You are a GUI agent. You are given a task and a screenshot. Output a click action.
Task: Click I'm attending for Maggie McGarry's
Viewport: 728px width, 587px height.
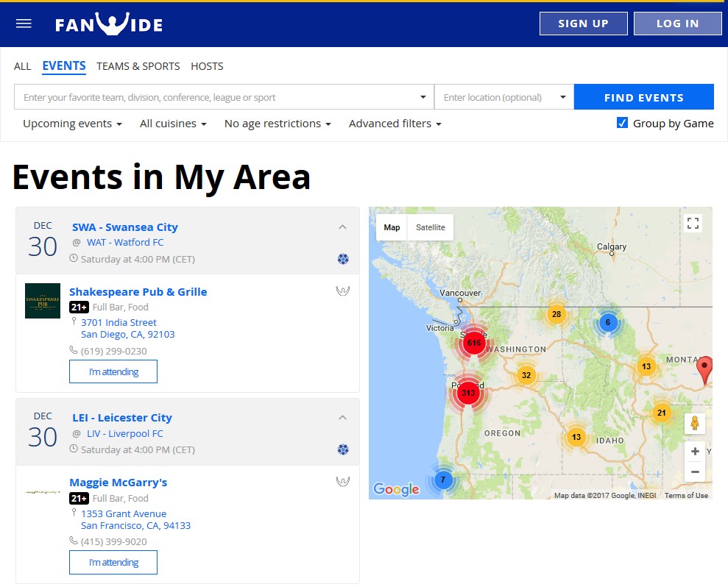[113, 563]
